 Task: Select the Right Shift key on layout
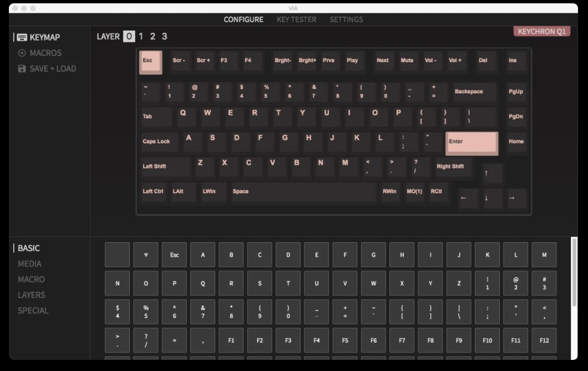tap(453, 167)
